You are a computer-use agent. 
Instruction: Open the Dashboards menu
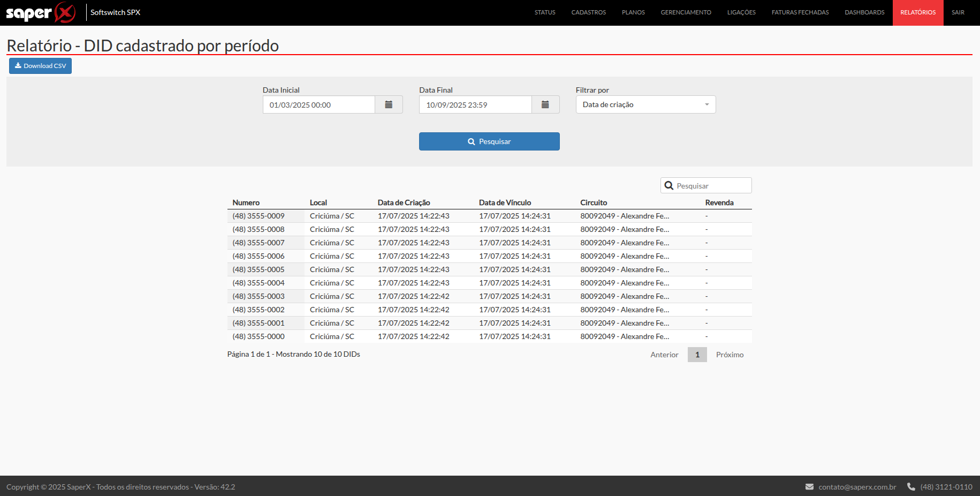864,12
